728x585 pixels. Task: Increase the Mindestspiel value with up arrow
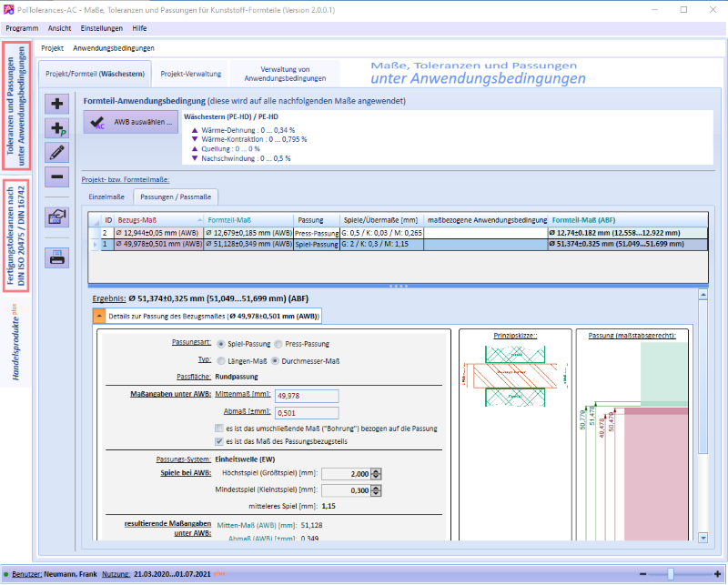tap(376, 488)
